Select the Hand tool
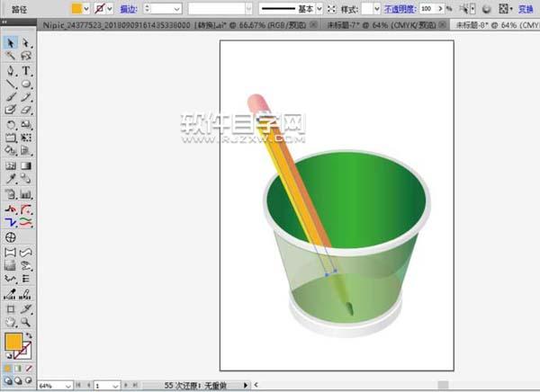Viewport: 540px width, 392px height. [x=11, y=321]
